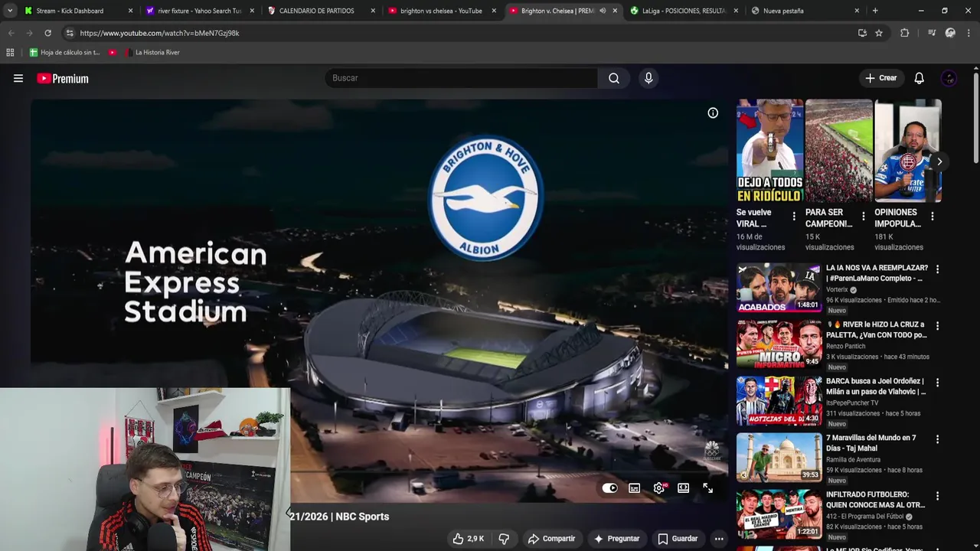Switch to 'LaLiga - POSICIONES' tab

pyautogui.click(x=684, y=11)
